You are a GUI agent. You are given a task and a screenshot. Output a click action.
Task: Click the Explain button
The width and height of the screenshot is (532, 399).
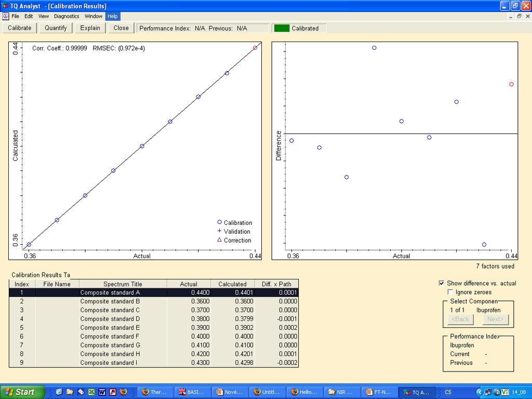point(90,28)
